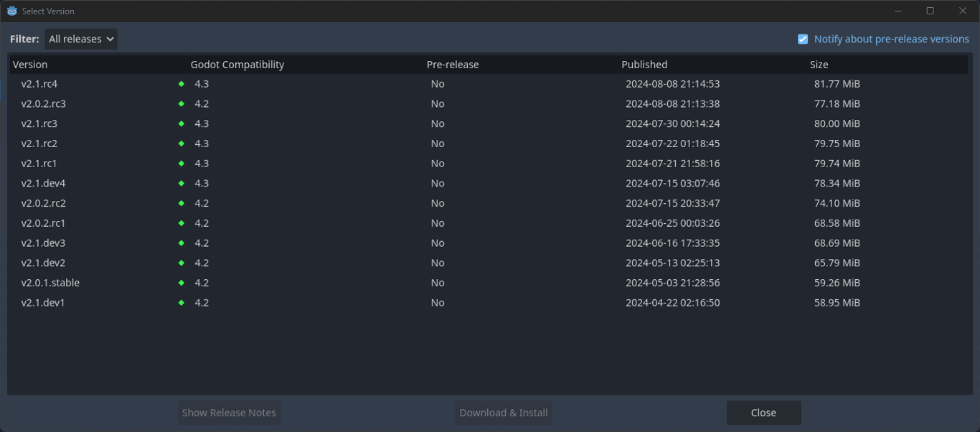
Task: Minimize the Select Version window
Action: tap(898, 11)
